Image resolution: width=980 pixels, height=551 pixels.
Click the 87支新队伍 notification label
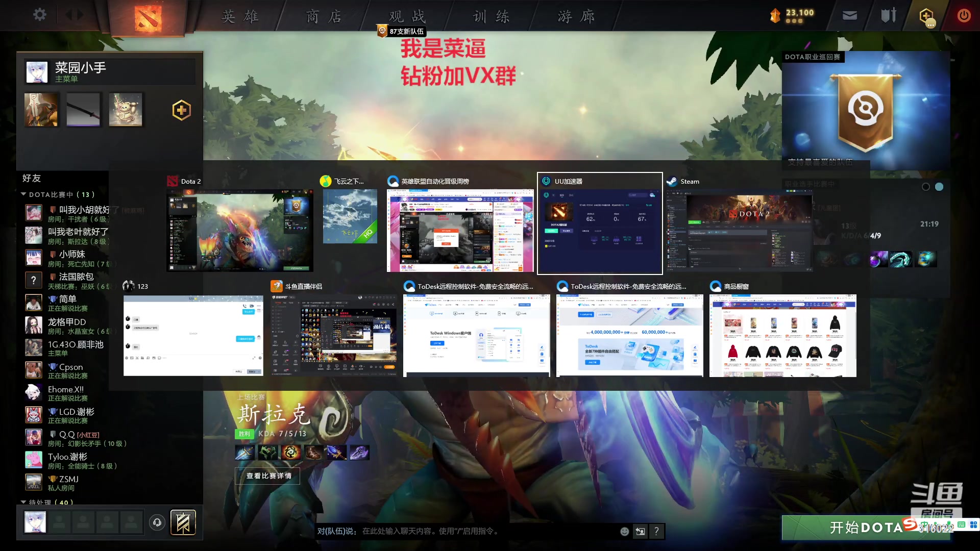coord(406,31)
